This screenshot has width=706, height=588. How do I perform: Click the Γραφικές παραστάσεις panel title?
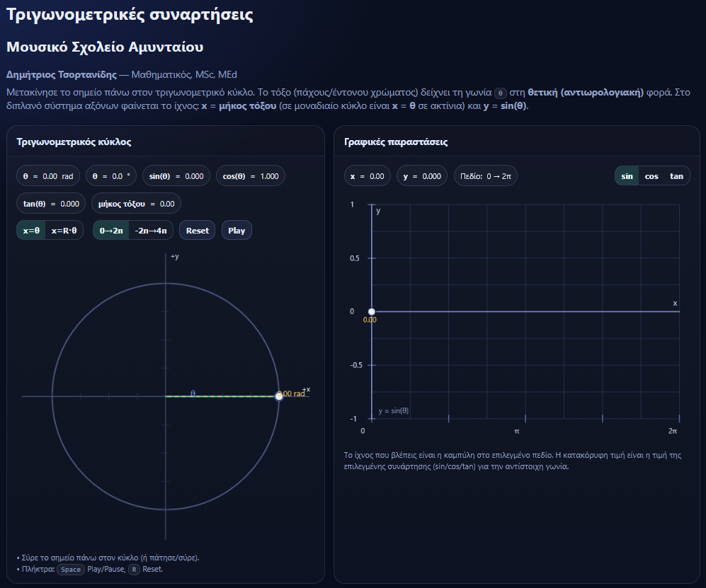[396, 142]
